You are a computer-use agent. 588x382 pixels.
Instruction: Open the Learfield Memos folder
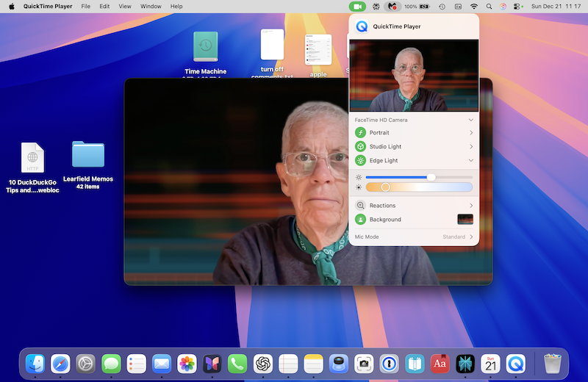[x=88, y=155]
